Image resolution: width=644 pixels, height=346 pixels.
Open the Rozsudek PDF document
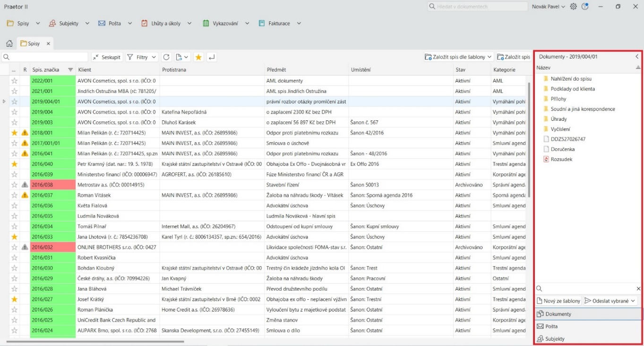click(x=561, y=159)
